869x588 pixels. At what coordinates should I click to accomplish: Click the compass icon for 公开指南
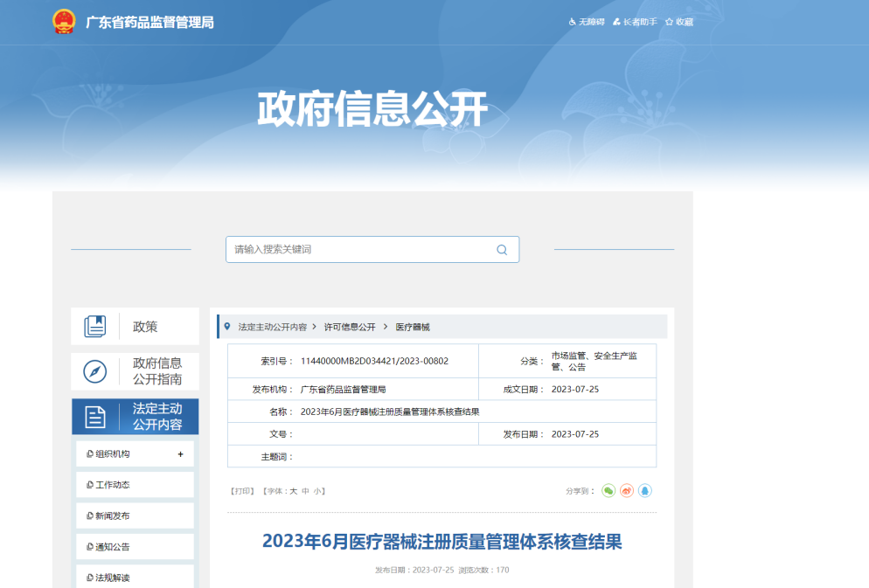coord(94,371)
